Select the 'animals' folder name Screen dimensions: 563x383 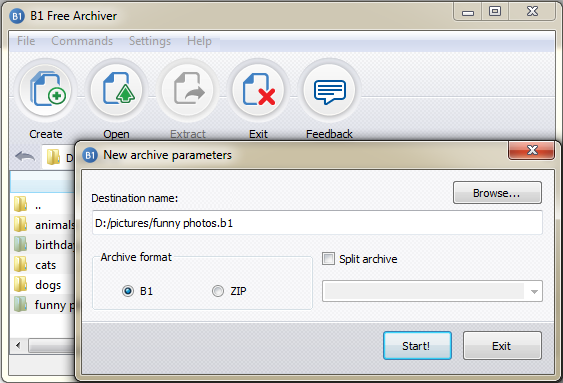point(55,225)
